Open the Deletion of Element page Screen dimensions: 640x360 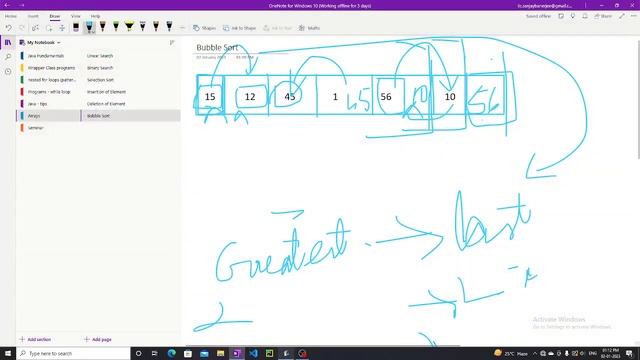[x=131, y=104]
